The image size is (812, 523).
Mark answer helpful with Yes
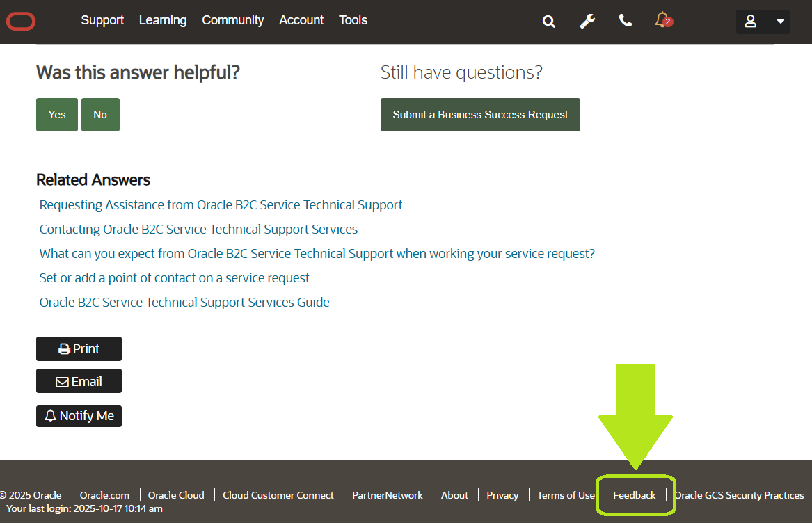click(x=57, y=115)
